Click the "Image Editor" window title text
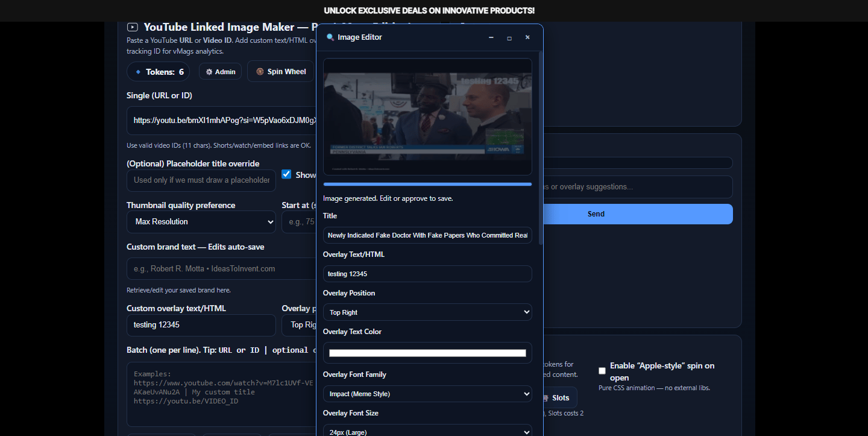This screenshot has height=436, width=868. coord(360,37)
